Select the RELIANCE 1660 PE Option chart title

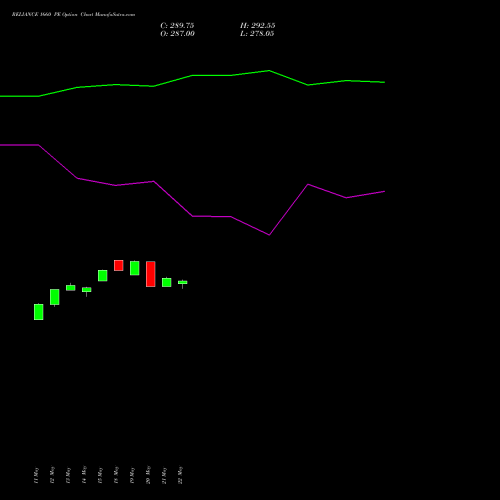(73, 15)
